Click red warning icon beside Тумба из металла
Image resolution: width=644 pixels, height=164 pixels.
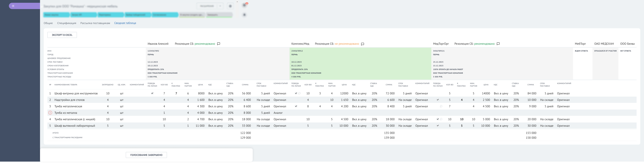[50, 113]
